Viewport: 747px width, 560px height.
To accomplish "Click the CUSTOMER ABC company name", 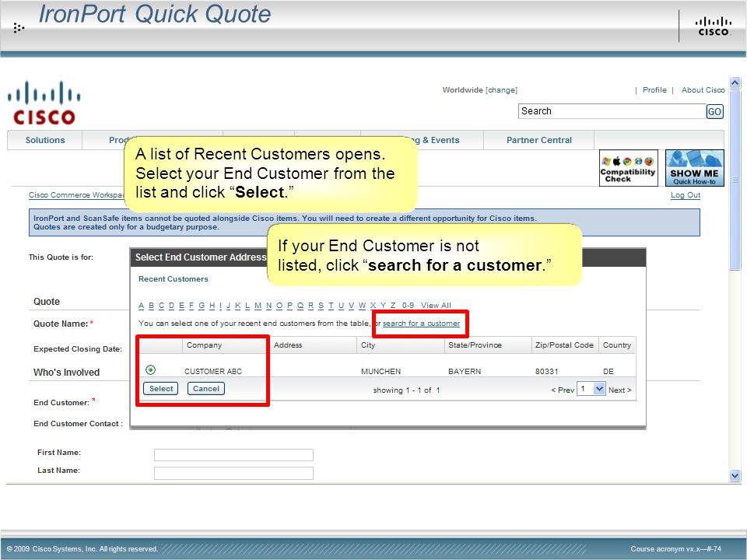I will click(x=213, y=372).
